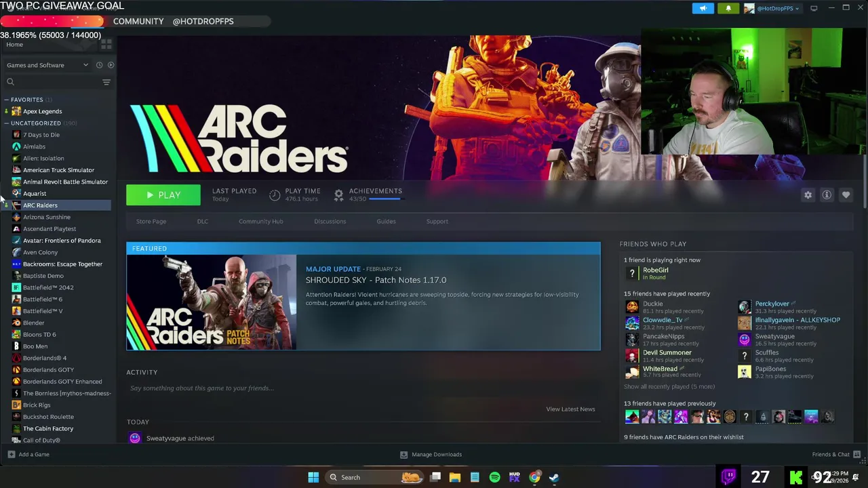Select American Truck Simulator in library
The image size is (868, 488).
click(x=60, y=170)
